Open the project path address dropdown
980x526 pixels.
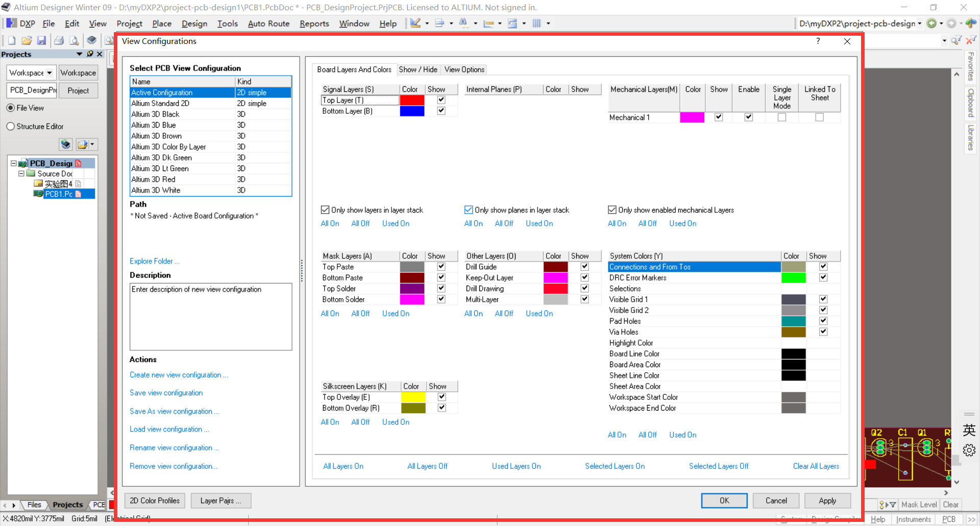(920, 23)
